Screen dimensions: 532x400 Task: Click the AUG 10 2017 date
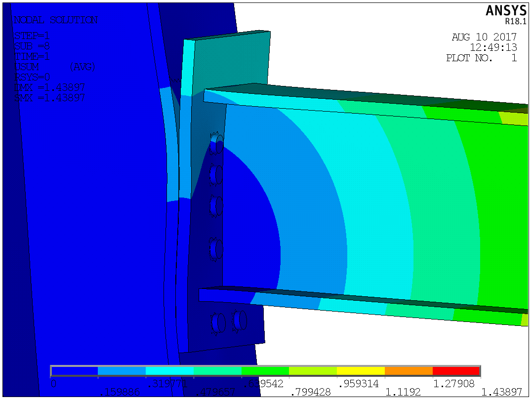click(x=484, y=37)
